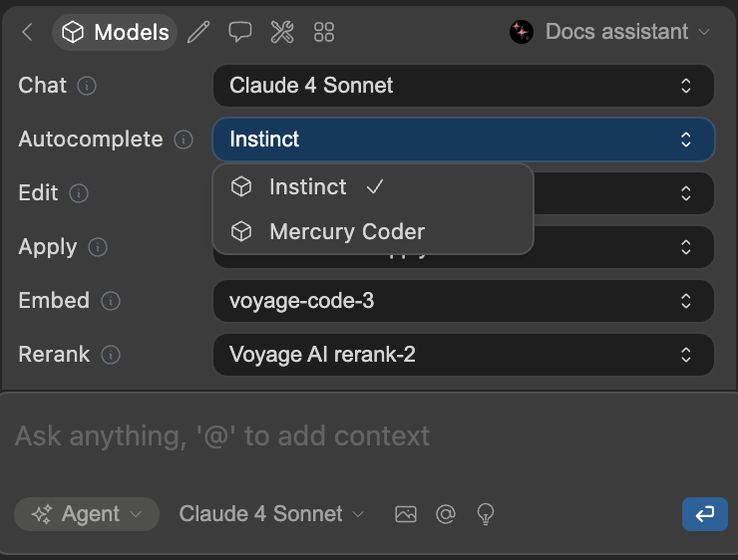The image size is (738, 560).
Task: Click the image attach icon
Action: 405,514
